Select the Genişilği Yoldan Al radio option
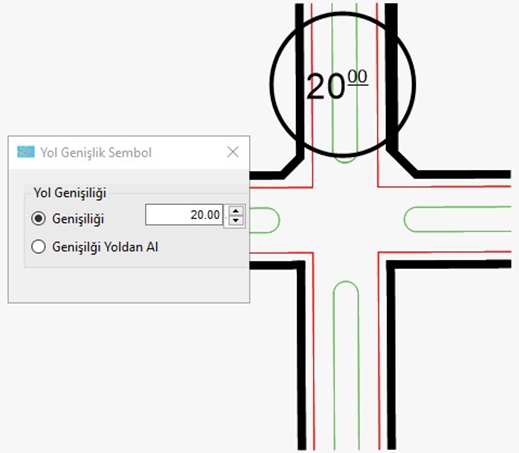 click(x=38, y=247)
